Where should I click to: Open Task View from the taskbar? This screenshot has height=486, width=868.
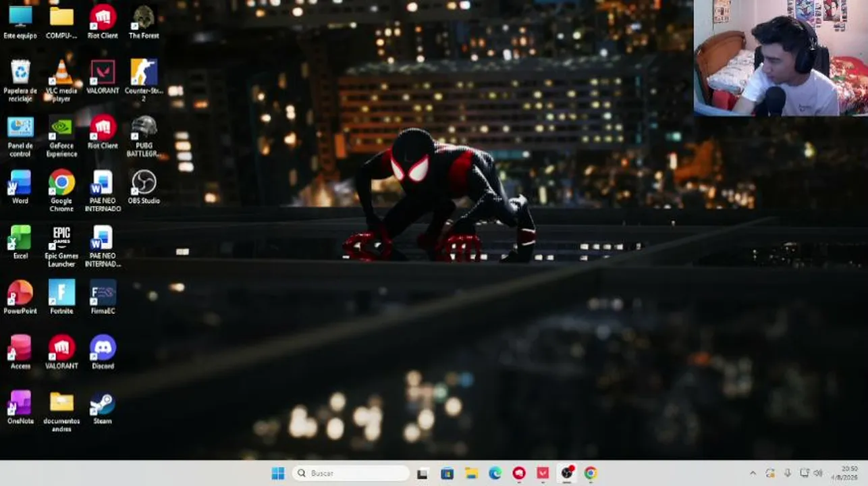(x=423, y=473)
